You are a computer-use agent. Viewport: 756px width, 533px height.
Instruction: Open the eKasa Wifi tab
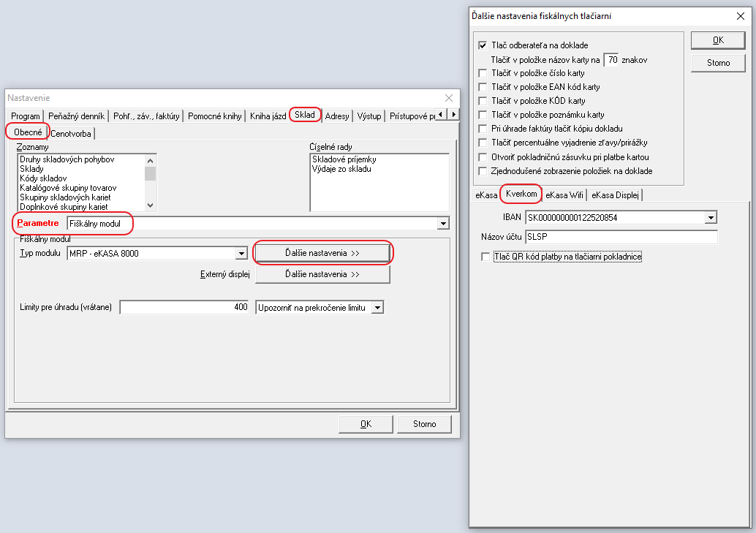click(x=565, y=195)
